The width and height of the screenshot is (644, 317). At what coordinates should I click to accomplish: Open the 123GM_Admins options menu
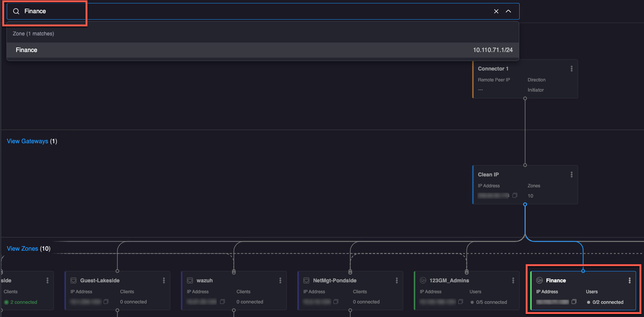coord(513,280)
